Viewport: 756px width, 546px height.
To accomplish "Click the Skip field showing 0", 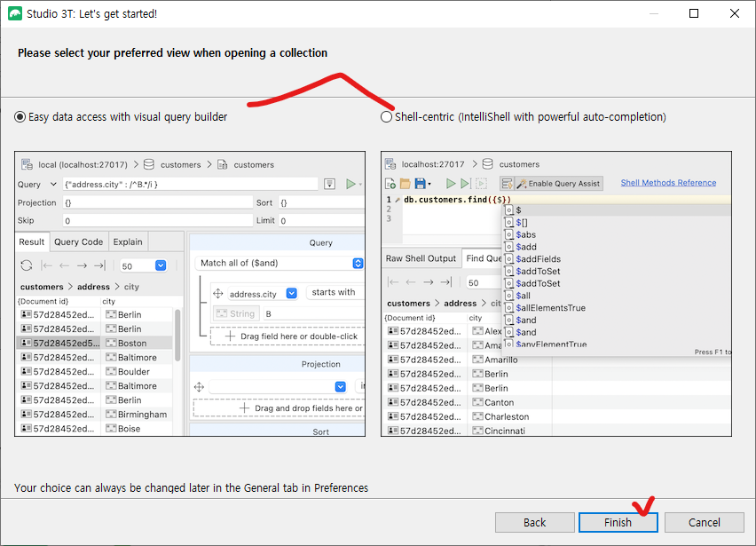I will point(158,220).
